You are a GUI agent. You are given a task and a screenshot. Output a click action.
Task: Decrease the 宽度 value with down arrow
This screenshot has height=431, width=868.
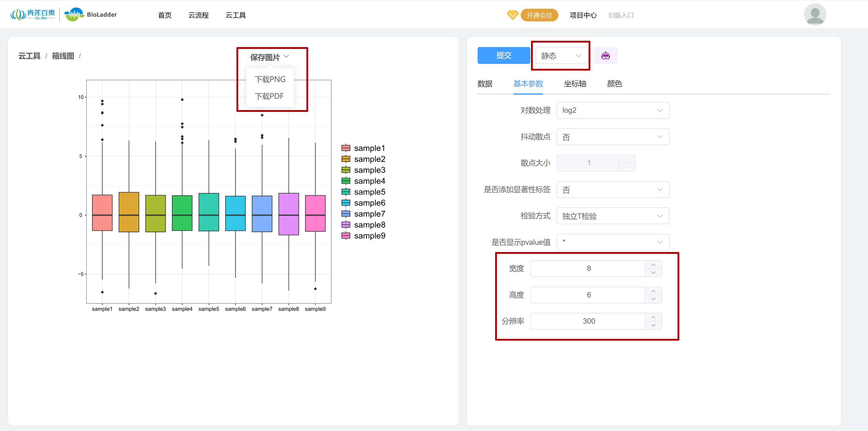(x=653, y=273)
